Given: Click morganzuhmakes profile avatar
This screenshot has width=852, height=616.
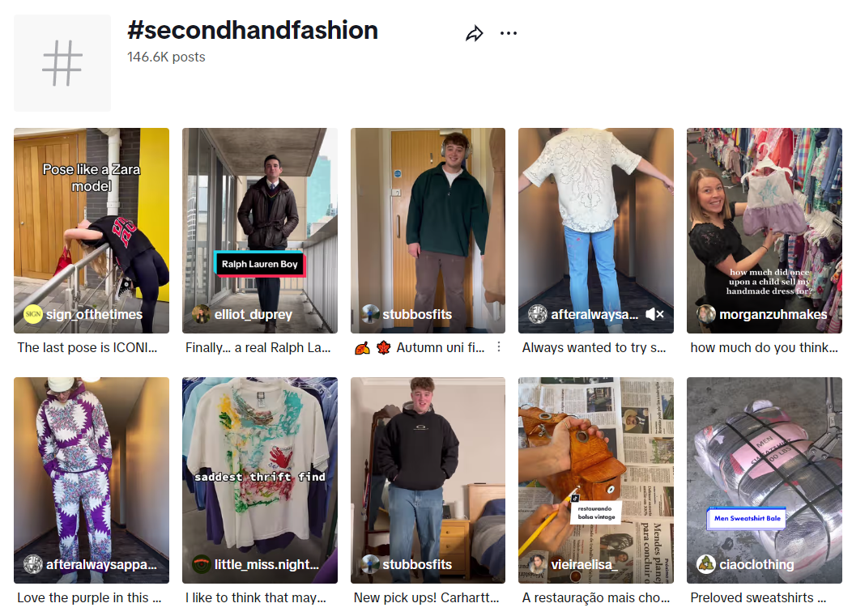Looking at the screenshot, I should coord(706,314).
